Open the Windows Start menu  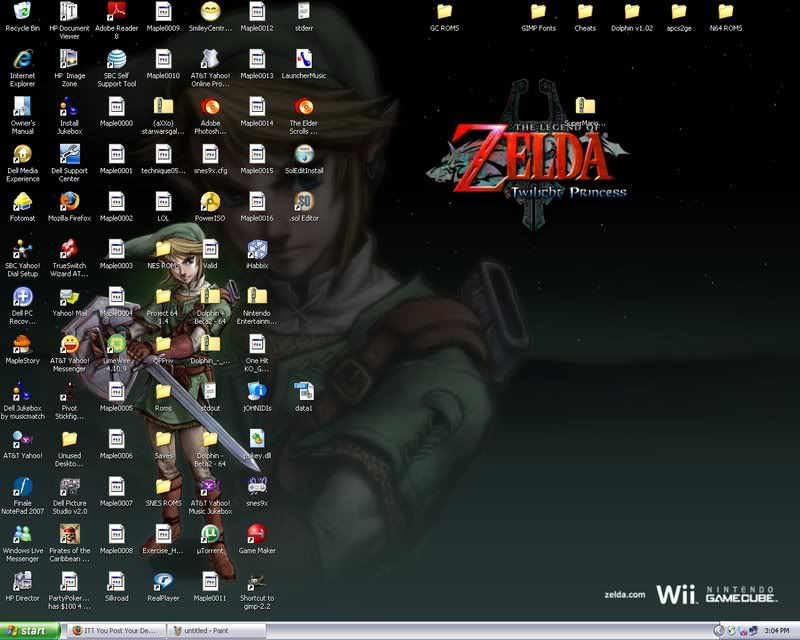(x=30, y=631)
